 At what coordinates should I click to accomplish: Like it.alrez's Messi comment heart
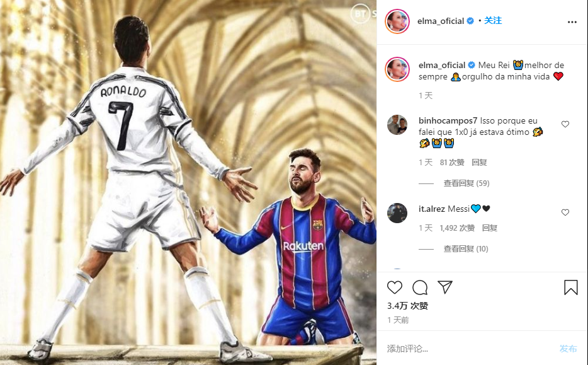click(565, 212)
